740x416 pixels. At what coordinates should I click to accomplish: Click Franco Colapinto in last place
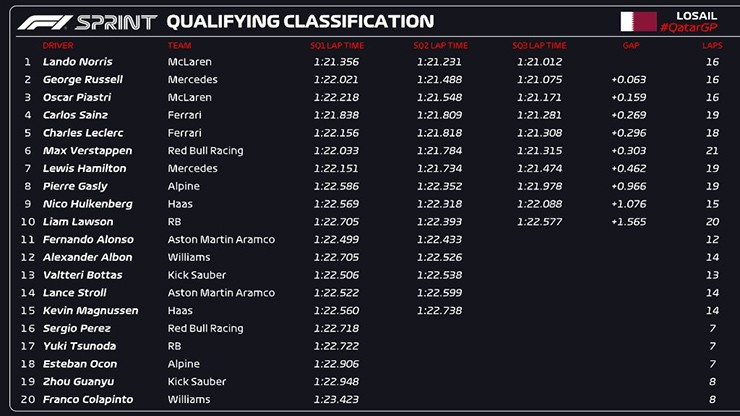click(87, 400)
